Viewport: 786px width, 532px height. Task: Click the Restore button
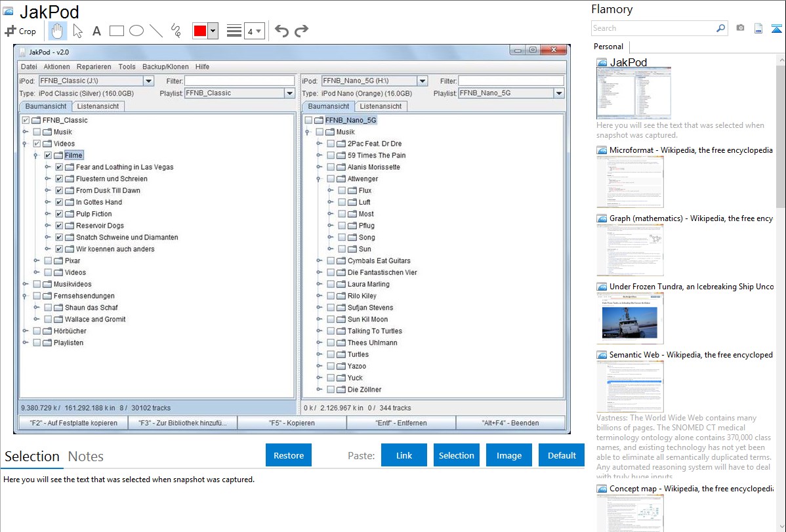tap(289, 455)
